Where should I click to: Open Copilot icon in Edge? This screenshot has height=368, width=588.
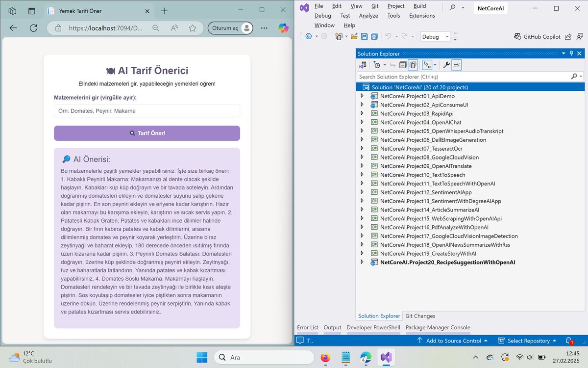[283, 28]
